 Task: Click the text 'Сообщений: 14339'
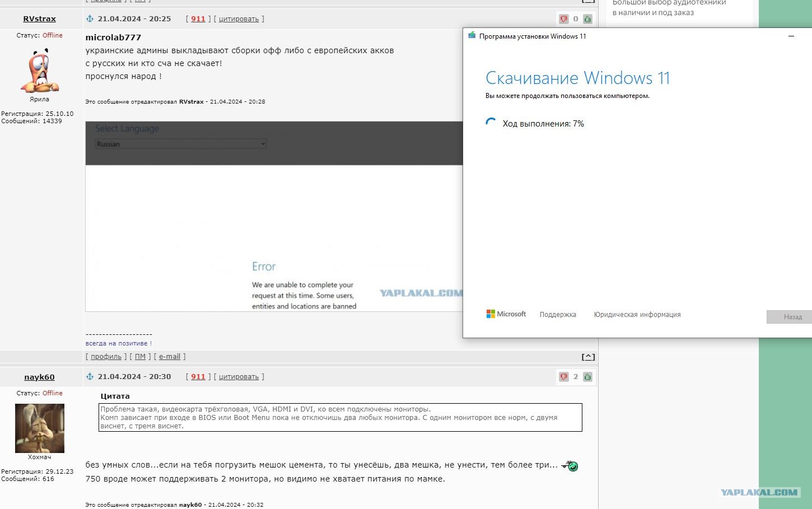point(31,121)
